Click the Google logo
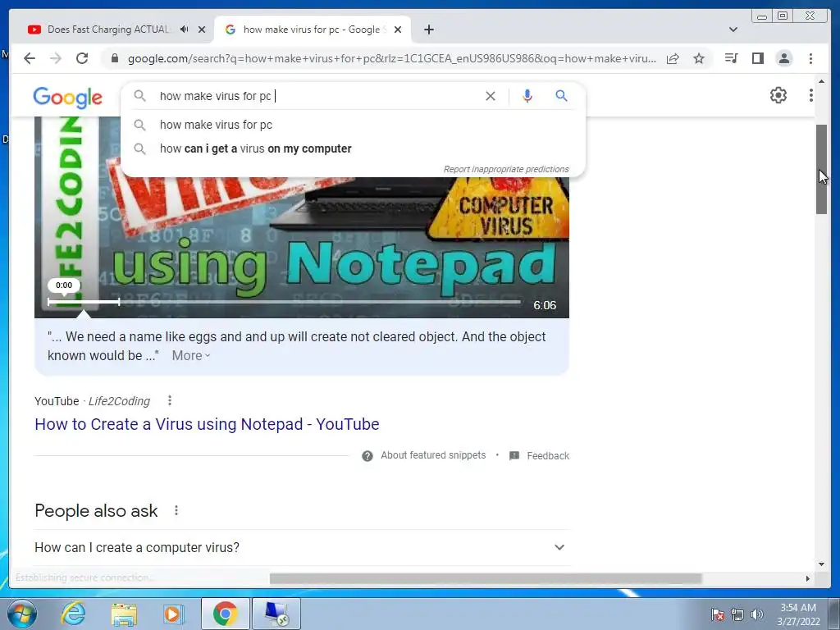Viewport: 840px width, 630px height. 67,97
